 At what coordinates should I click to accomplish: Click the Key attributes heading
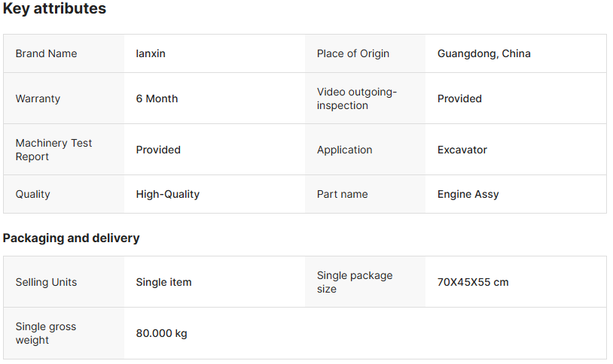[54, 9]
